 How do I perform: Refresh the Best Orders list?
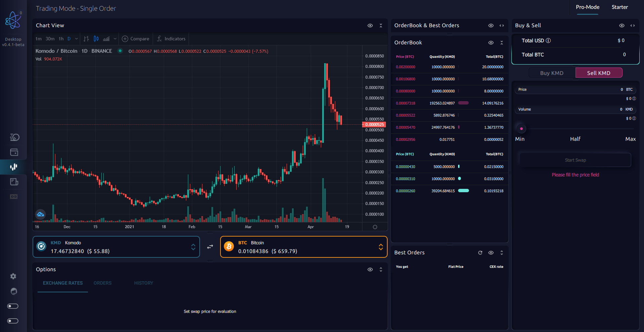coord(480,253)
